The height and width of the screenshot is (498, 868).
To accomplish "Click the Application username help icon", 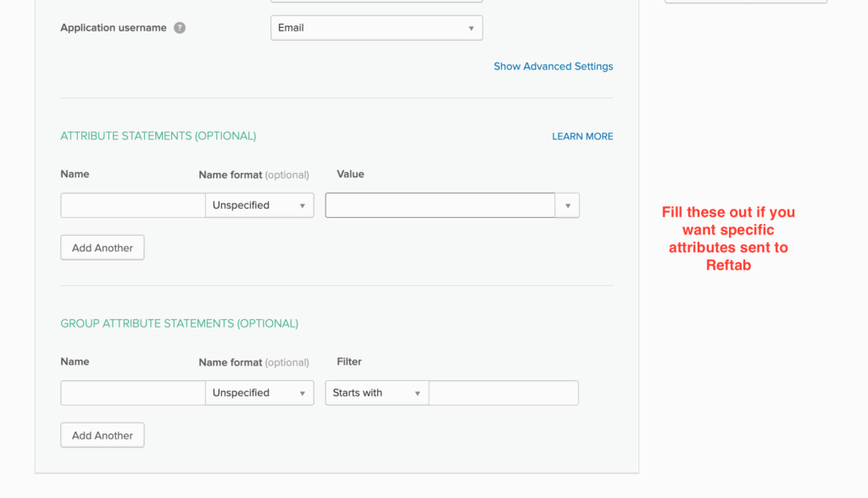I will [x=180, y=28].
